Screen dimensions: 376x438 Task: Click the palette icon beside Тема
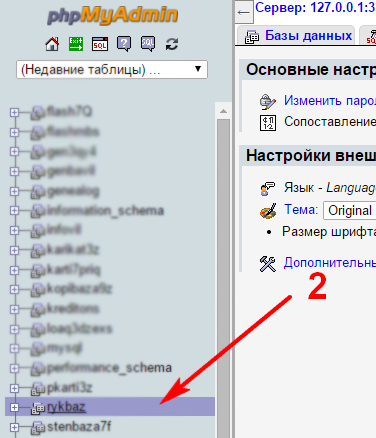click(268, 211)
